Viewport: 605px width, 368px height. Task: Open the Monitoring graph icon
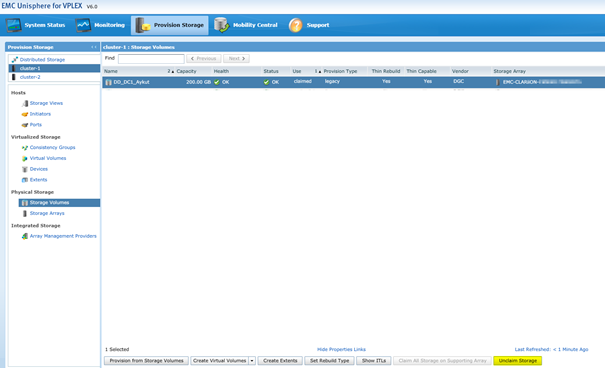(x=83, y=25)
